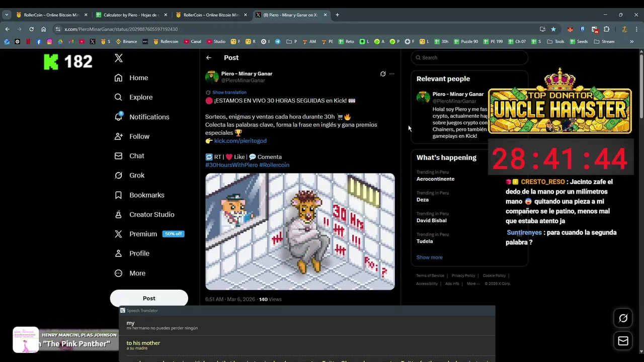Click the Follow sidebar person icon

(x=118, y=136)
